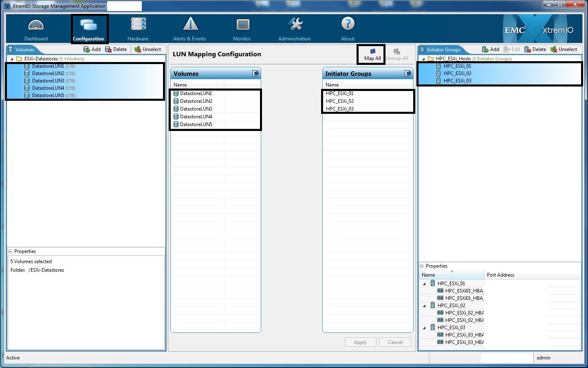The width and height of the screenshot is (588, 368).
Task: Collapse the ESXi-Datastores folder tree
Action: coord(12,59)
